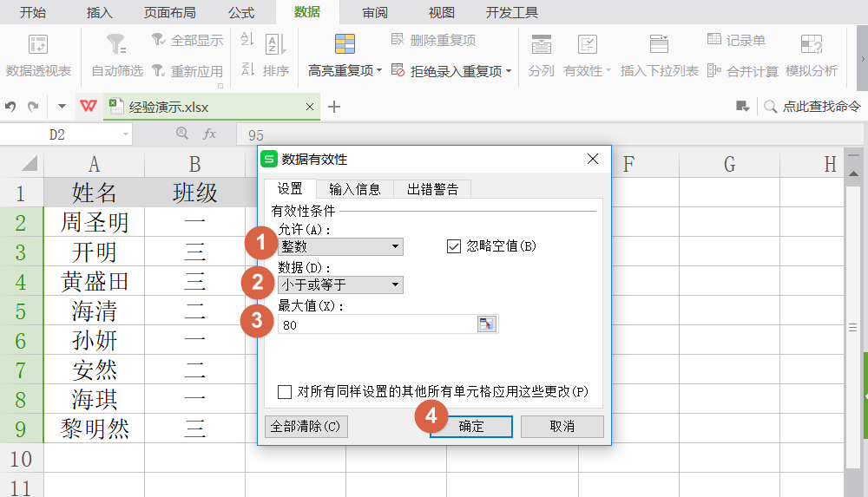Click Insert Dropdown List (插入下拉列表)
This screenshot has height=497, width=868.
click(660, 55)
